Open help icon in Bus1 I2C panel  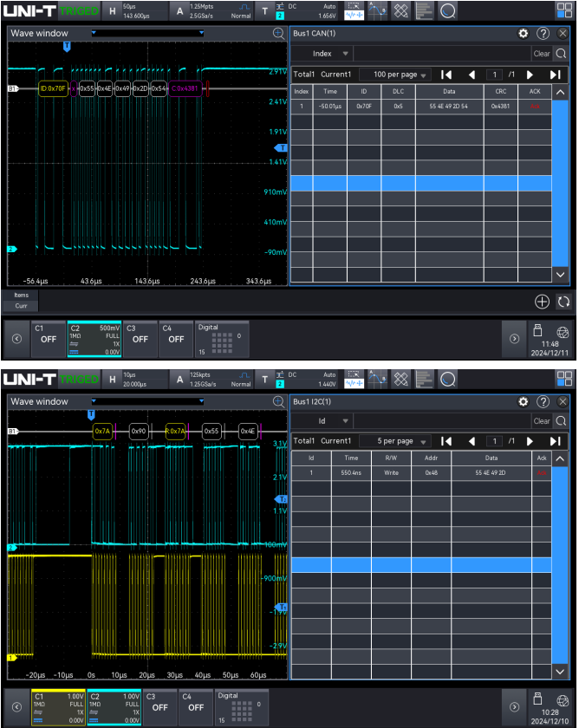[x=543, y=402]
